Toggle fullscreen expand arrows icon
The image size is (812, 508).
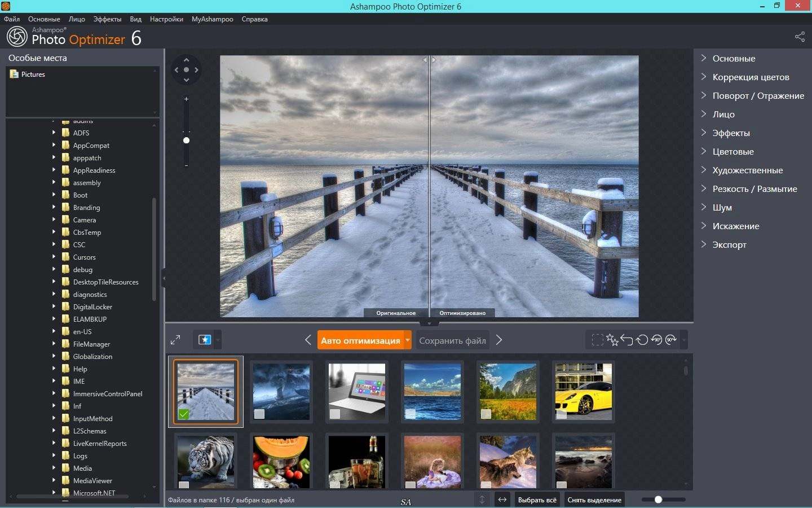point(175,340)
